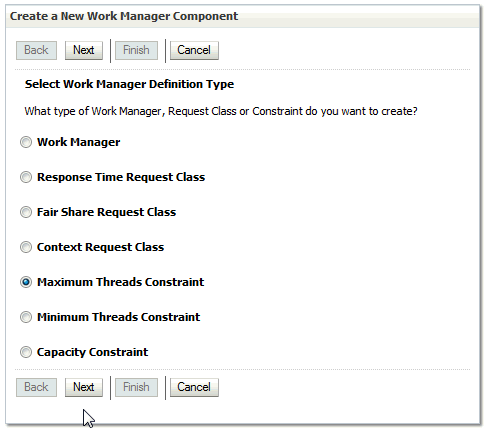Screen dimensions: 484x435
Task: Pick the Context Request Class radio button
Action: tap(26, 247)
